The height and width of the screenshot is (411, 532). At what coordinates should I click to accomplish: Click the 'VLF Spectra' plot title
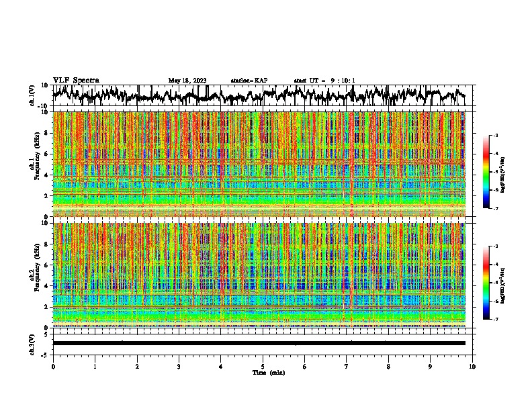click(x=76, y=81)
